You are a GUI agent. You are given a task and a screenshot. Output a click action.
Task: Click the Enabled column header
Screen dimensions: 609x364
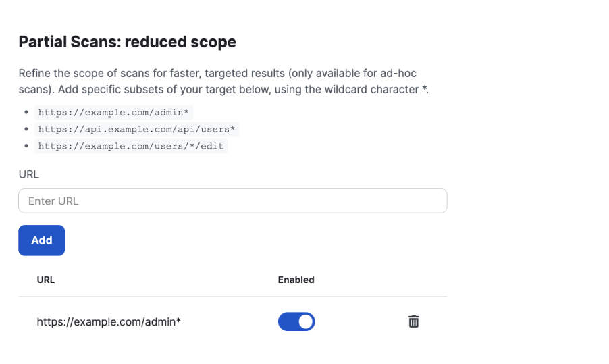[296, 280]
